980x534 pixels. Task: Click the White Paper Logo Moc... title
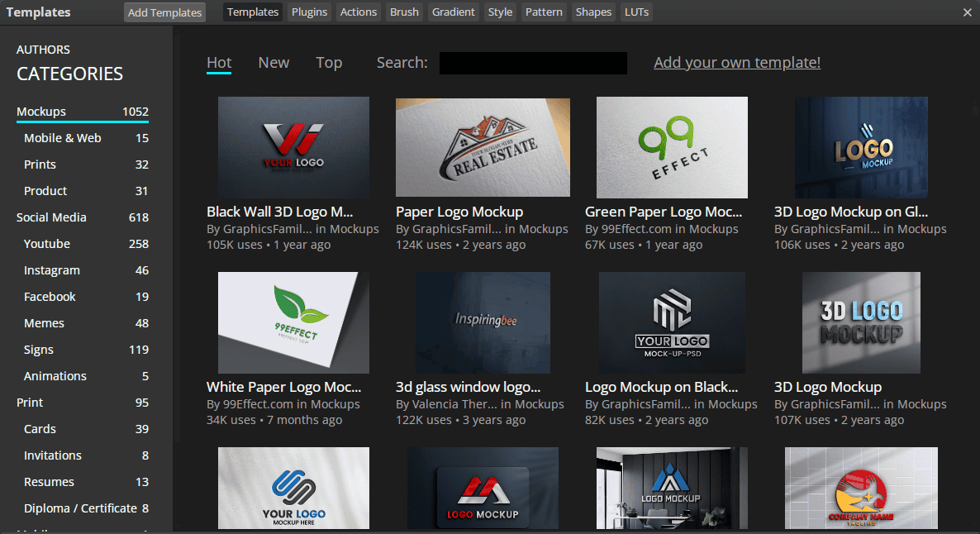click(283, 387)
